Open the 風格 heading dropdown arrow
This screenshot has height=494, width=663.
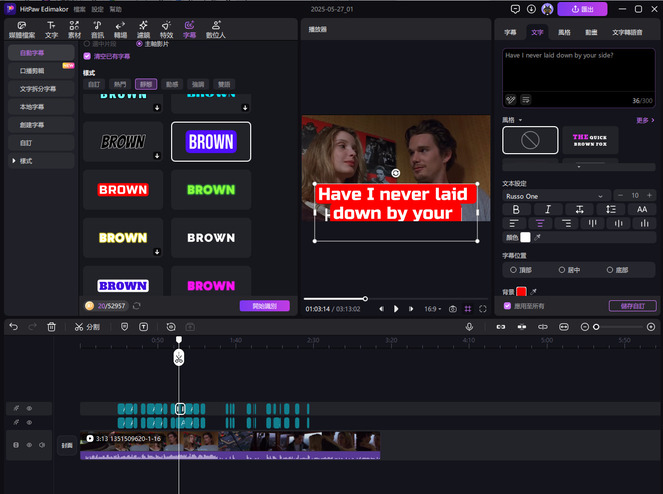click(520, 120)
